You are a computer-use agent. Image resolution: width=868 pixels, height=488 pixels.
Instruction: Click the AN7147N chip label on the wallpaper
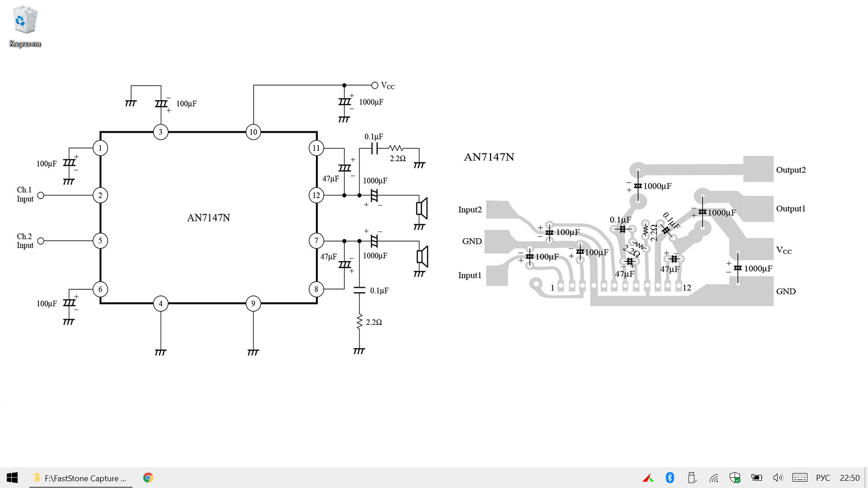[208, 218]
